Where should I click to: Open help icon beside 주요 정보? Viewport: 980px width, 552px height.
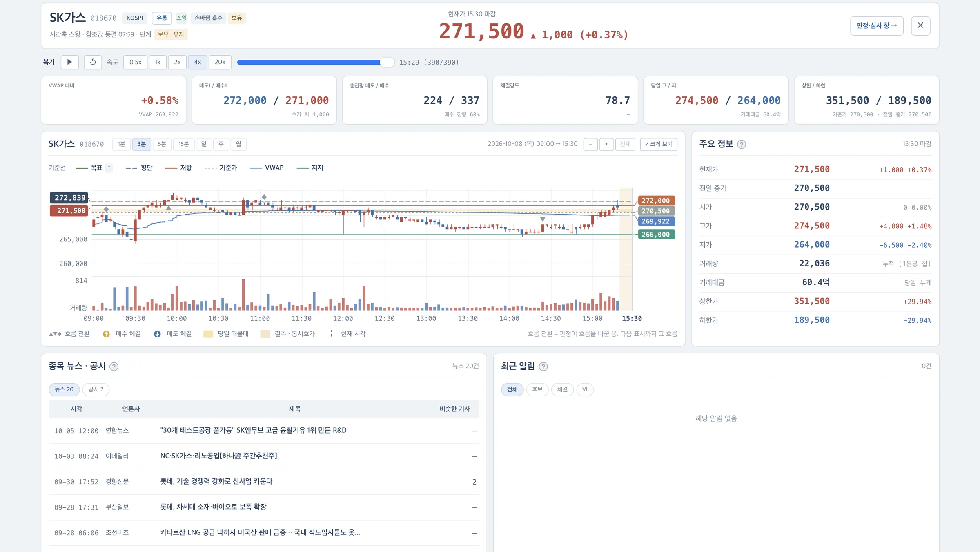click(742, 144)
